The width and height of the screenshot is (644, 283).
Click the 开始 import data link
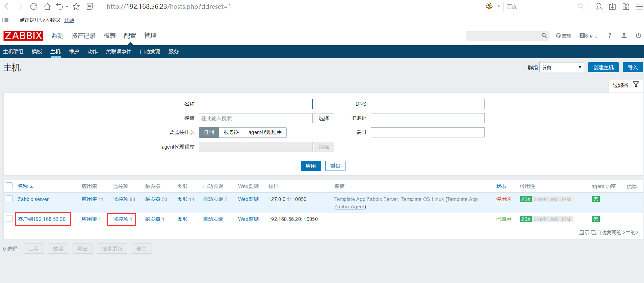point(69,20)
